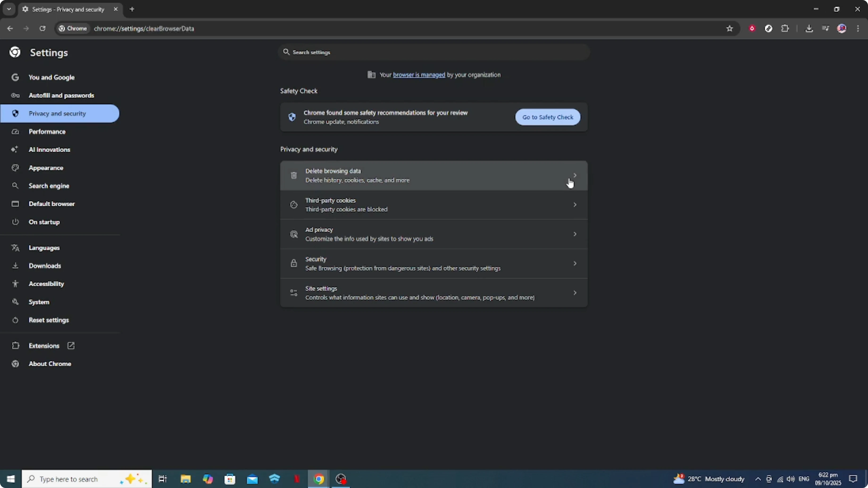868x488 pixels.
Task: Open the Extensions puzzle icon
Action: point(785,29)
